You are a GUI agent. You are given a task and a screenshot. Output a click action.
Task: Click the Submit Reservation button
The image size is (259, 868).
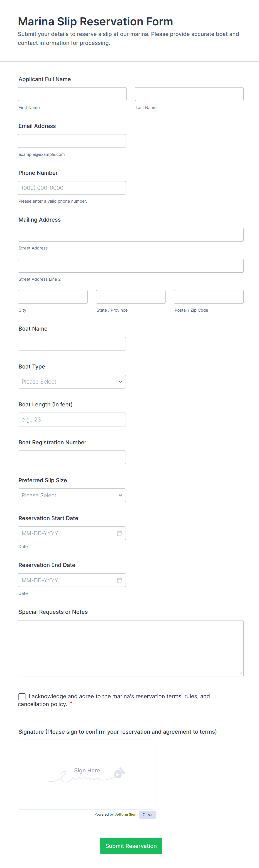[x=131, y=845]
